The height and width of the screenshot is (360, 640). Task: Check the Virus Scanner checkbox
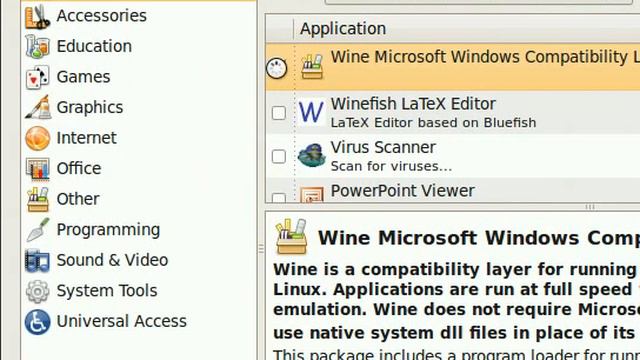(279, 156)
